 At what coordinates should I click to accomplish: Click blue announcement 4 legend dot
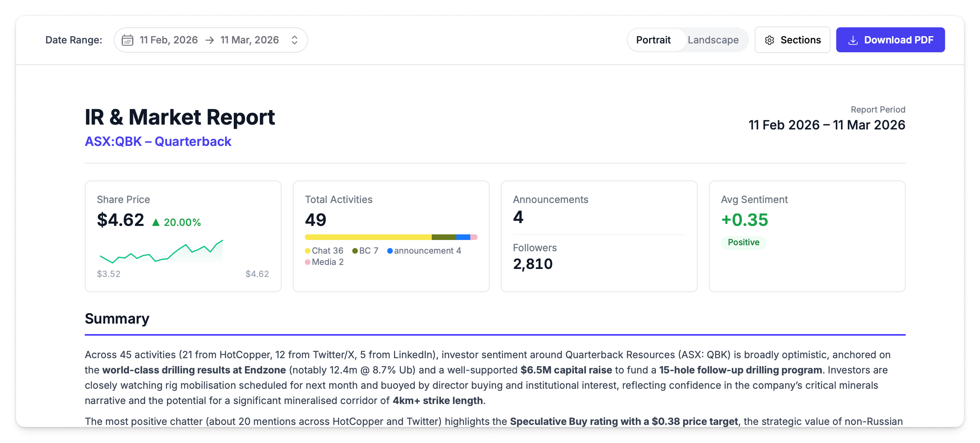tap(390, 251)
